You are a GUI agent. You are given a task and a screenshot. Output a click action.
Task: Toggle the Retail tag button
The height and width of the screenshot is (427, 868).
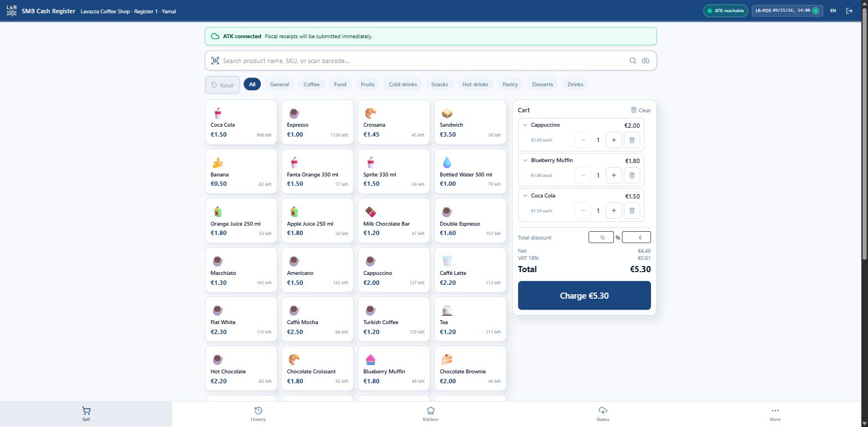(223, 85)
